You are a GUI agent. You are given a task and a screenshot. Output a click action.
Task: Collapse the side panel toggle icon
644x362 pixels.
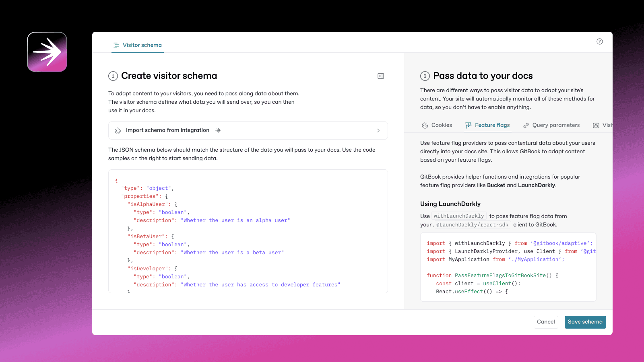tap(381, 76)
